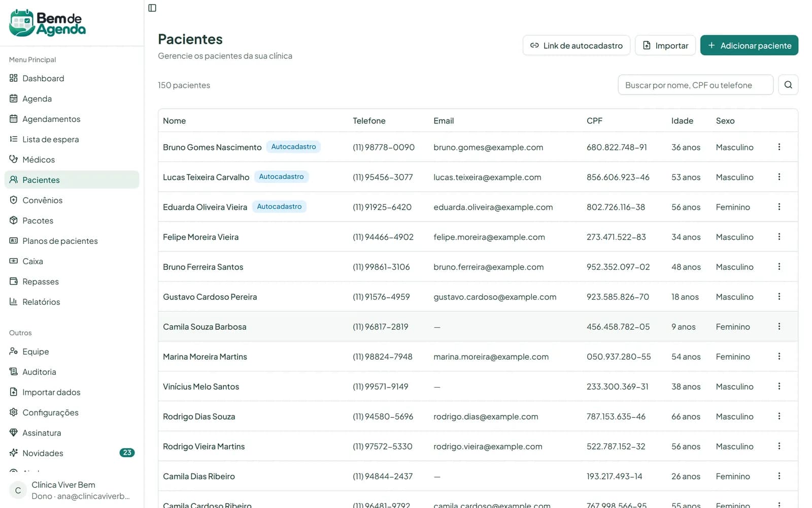The width and height of the screenshot is (812, 508).
Task: Click the Clínica Viver Bem avatar
Action: pos(18,490)
